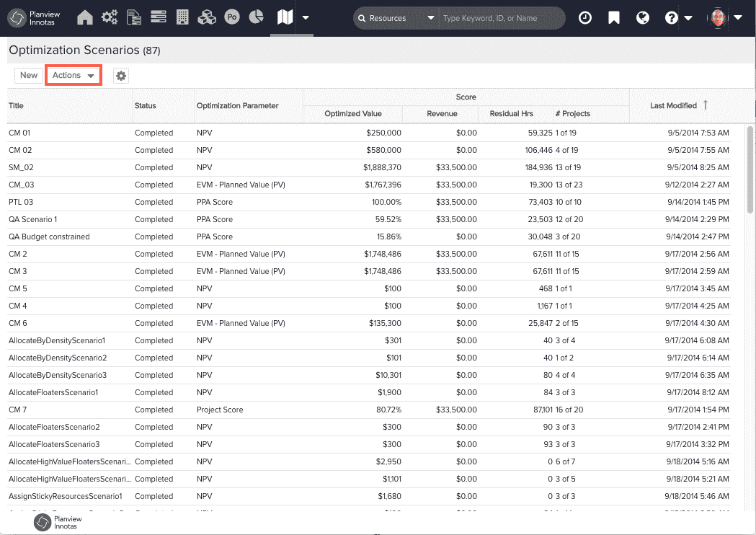This screenshot has height=535, width=756.
Task: Select the CM_03 scenario title
Action: [x=21, y=185]
